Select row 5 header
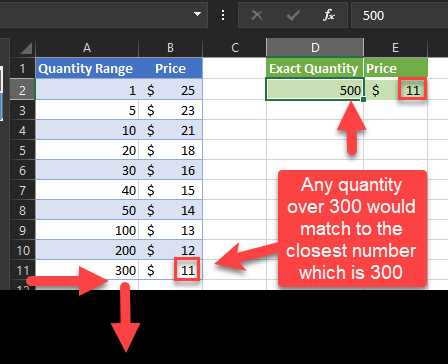Image resolution: width=448 pixels, height=364 pixels. (22, 150)
